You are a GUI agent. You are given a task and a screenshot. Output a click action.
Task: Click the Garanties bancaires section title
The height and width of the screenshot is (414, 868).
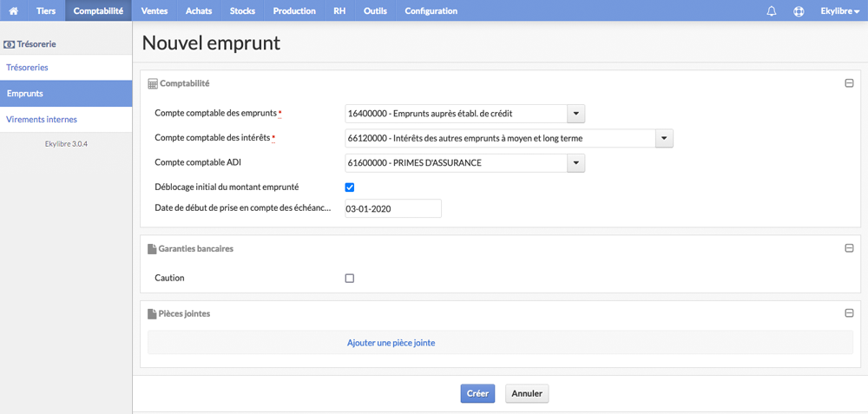(196, 249)
